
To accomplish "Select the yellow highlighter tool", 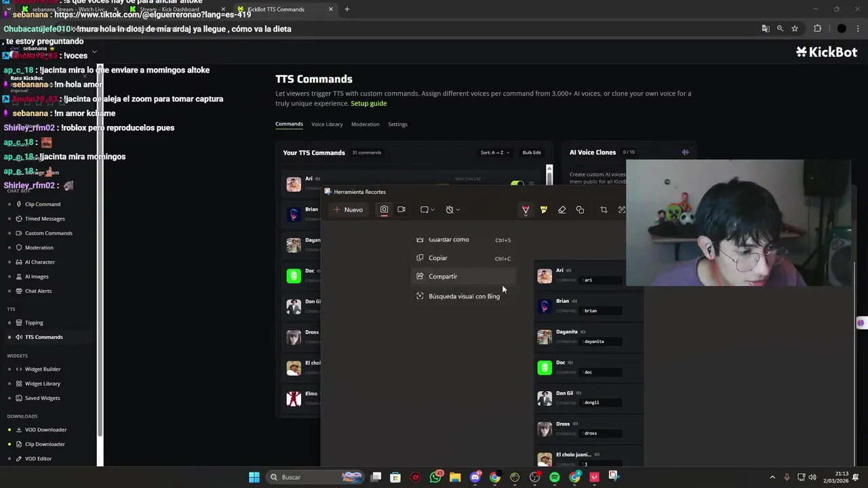I will click(544, 210).
